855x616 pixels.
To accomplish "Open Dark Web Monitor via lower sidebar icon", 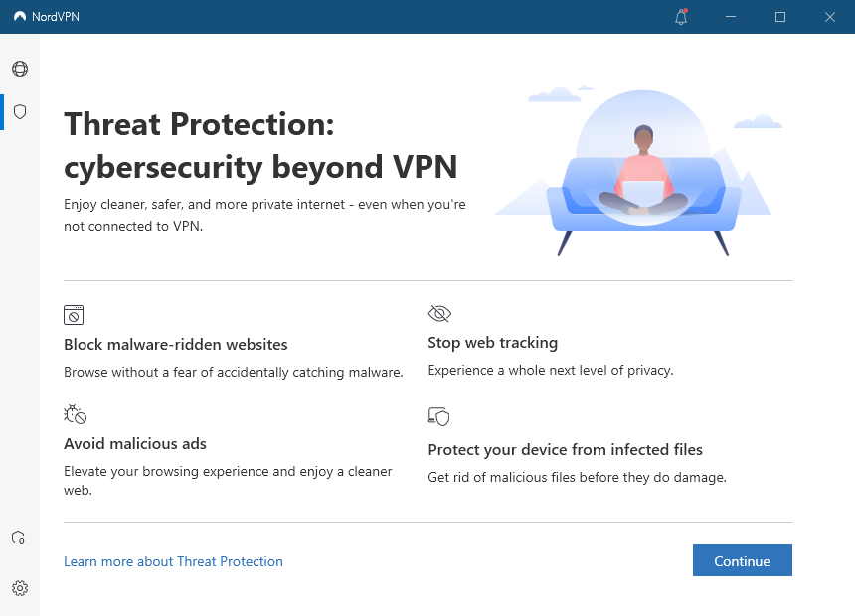I will (x=19, y=537).
